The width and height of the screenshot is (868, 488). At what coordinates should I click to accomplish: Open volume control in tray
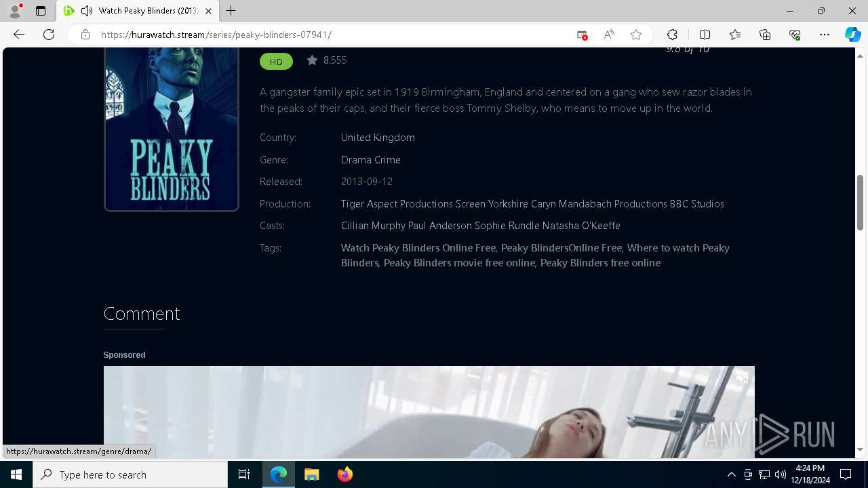tap(781, 474)
